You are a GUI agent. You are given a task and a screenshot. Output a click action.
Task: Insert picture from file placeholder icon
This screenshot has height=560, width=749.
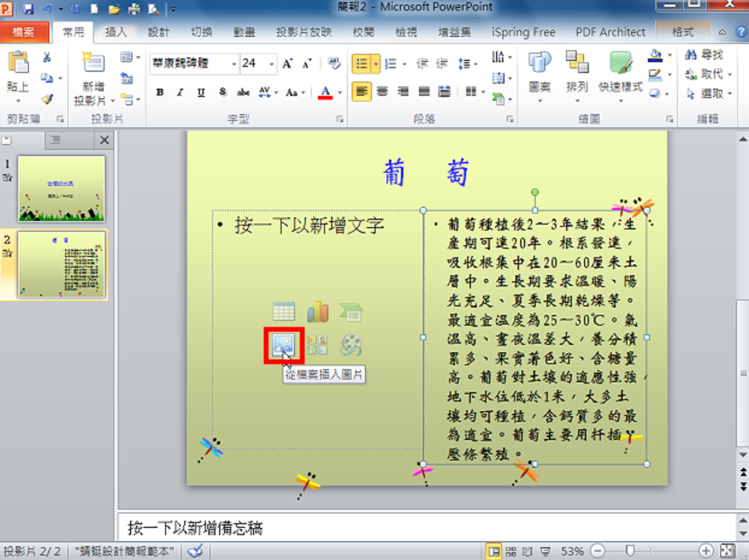coord(283,345)
